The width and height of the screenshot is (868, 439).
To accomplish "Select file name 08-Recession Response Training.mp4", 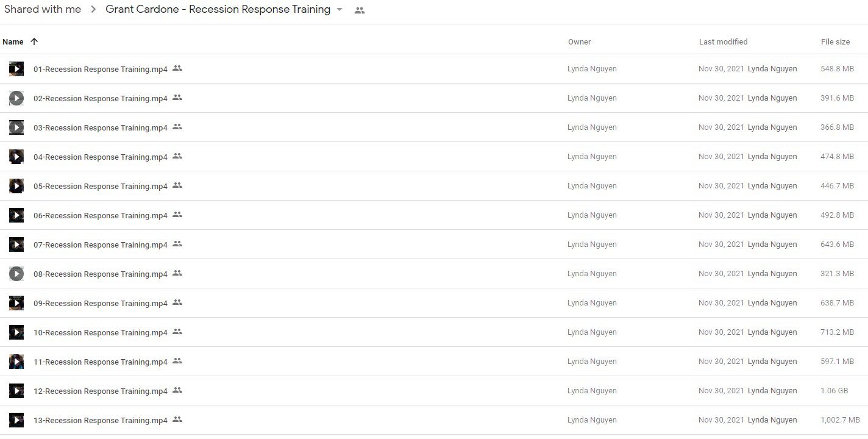I will pyautogui.click(x=101, y=274).
